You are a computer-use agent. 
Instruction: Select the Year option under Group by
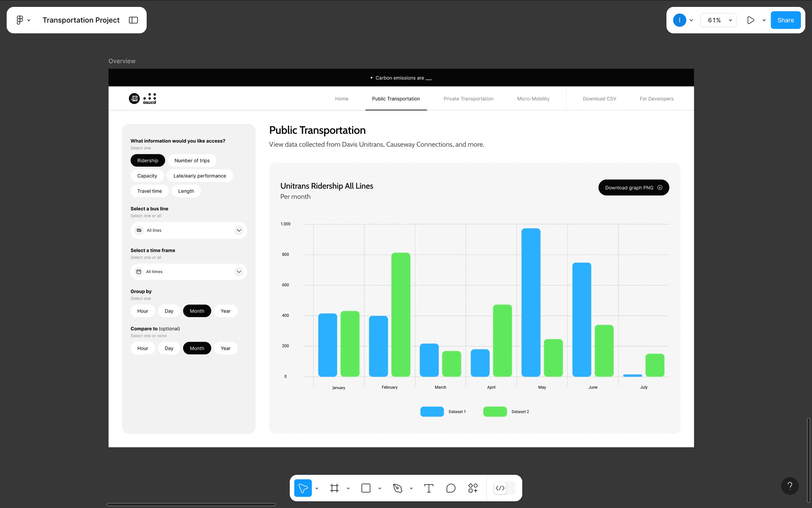click(x=226, y=311)
